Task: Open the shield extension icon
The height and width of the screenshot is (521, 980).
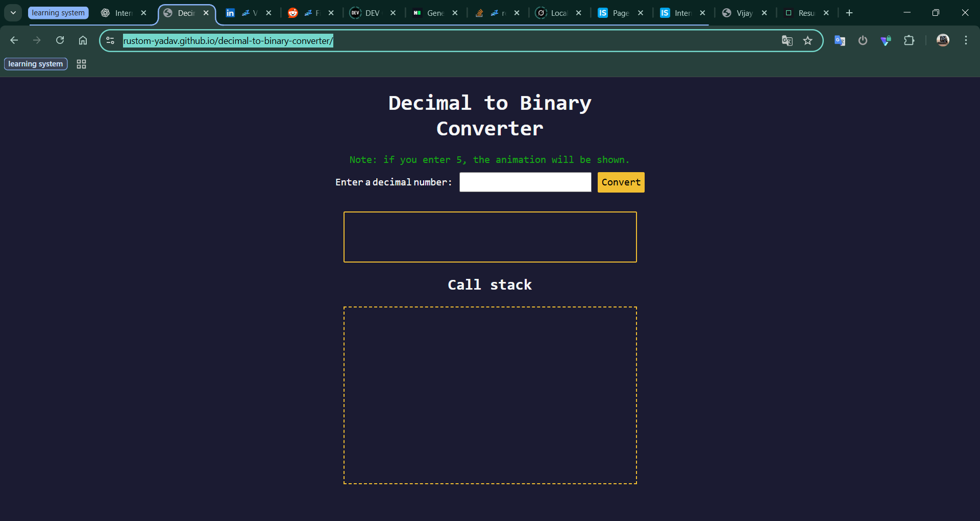Action: [x=886, y=40]
